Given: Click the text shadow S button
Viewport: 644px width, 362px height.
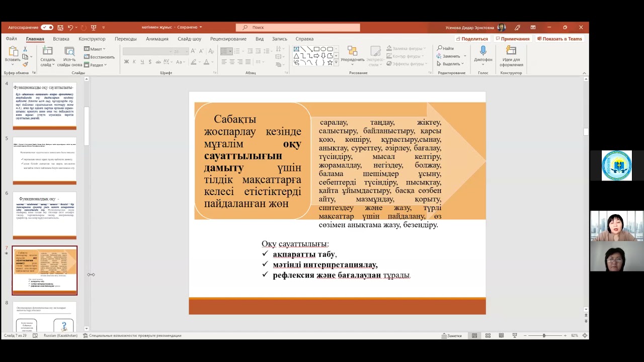Looking at the screenshot, I should tap(150, 62).
